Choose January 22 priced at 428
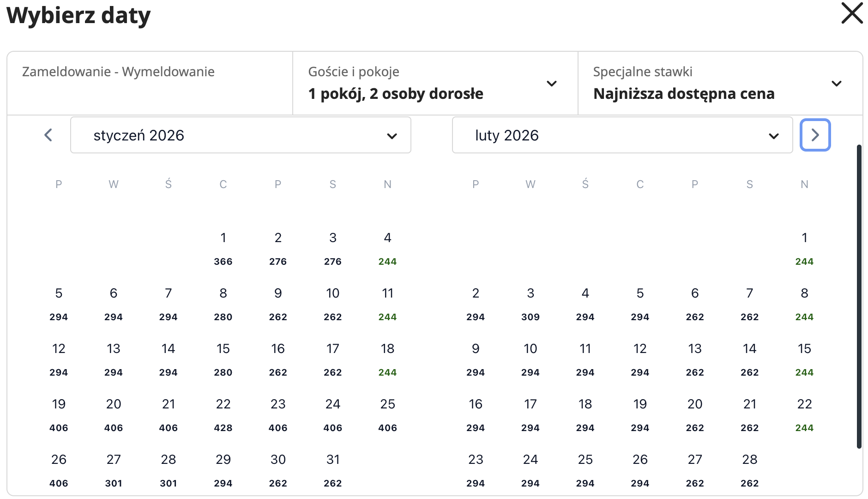 click(223, 414)
